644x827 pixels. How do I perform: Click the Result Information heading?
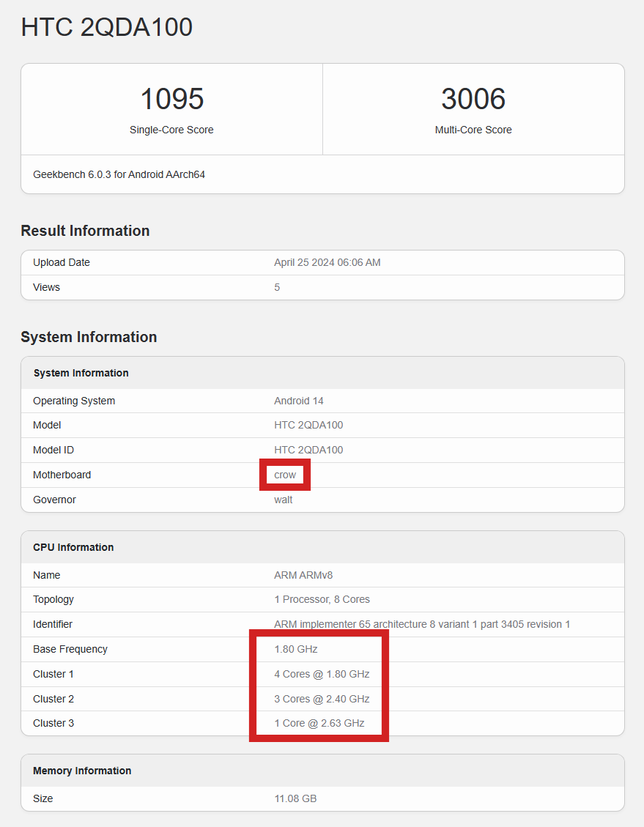[x=85, y=231]
